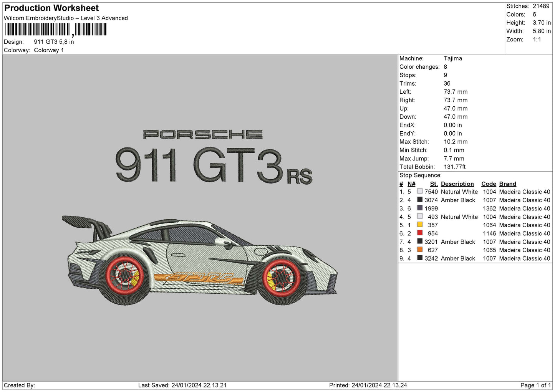Select the Color changes value 8
Screen dimensions: 555x392
(446, 67)
